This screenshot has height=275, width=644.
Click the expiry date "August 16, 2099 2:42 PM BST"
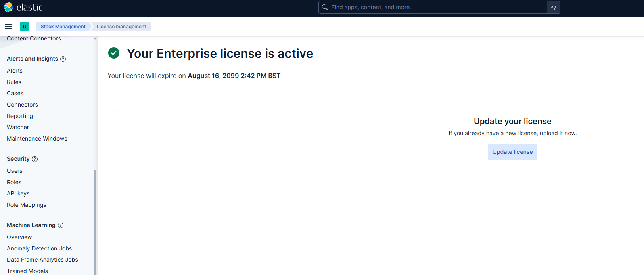234,76
